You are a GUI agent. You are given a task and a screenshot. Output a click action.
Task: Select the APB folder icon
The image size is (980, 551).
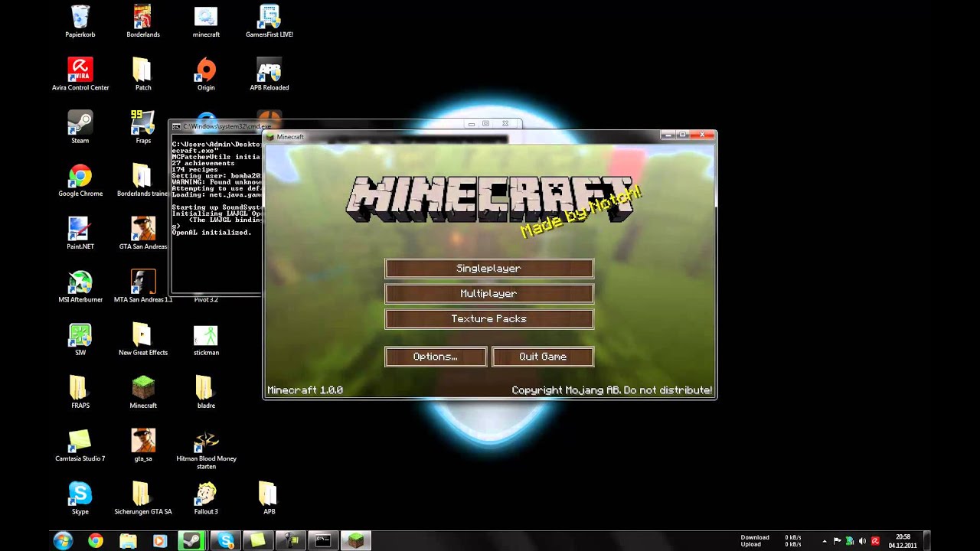(269, 498)
